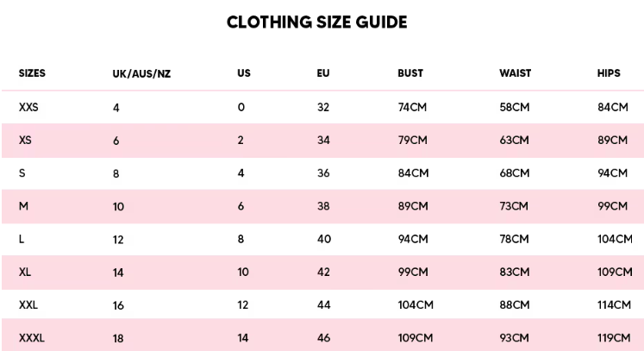The height and width of the screenshot is (351, 644).
Task: Click the 78CM waist value
Action: pos(514,239)
